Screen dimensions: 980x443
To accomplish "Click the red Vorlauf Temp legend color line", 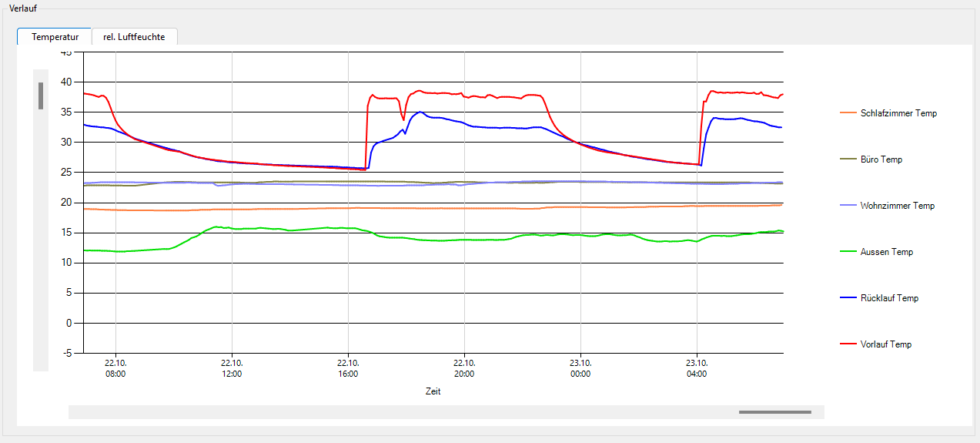I will (x=848, y=344).
